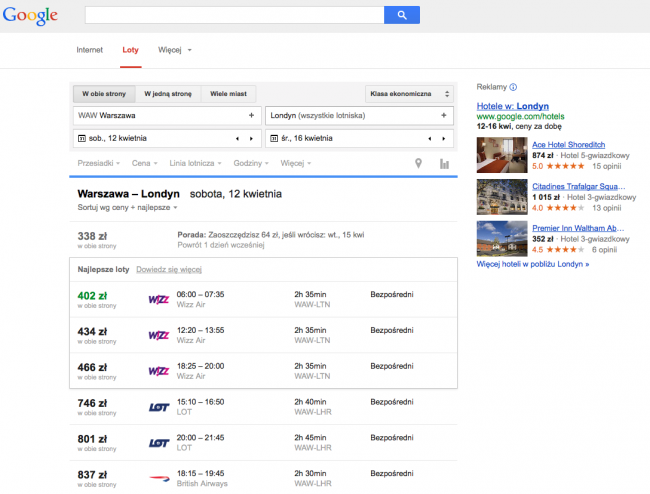The image size is (650, 494).
Task: Click the Premier Inn Waltham hotel thumbnail
Action: 502,239
